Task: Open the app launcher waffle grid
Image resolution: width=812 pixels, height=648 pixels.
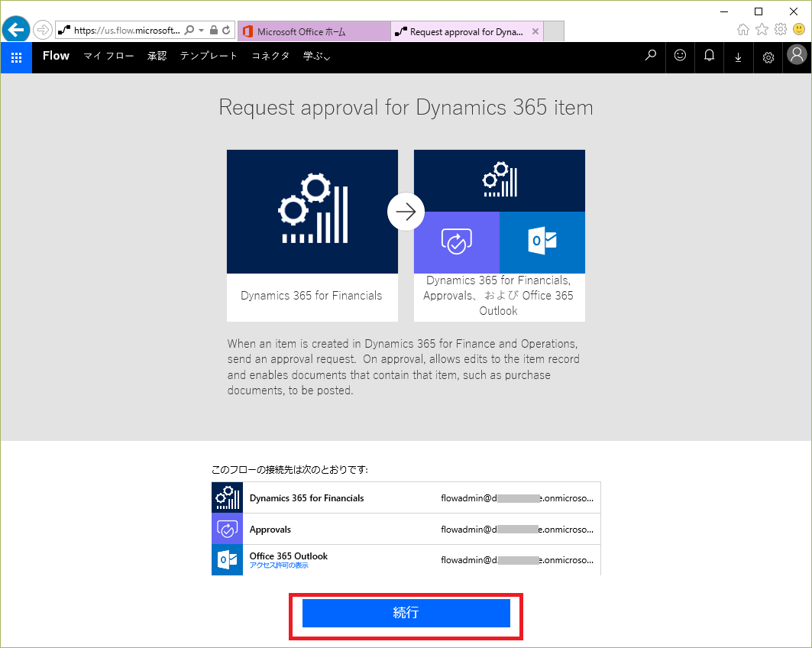Action: click(x=17, y=57)
